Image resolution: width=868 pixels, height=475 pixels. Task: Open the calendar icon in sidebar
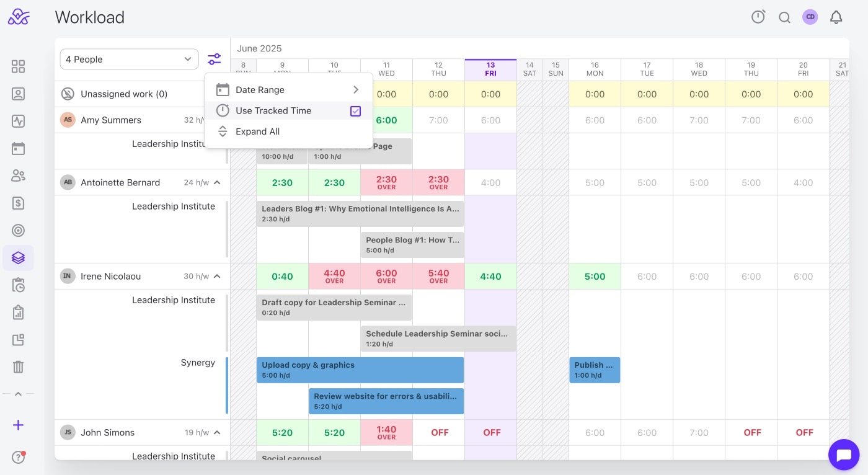coord(18,148)
